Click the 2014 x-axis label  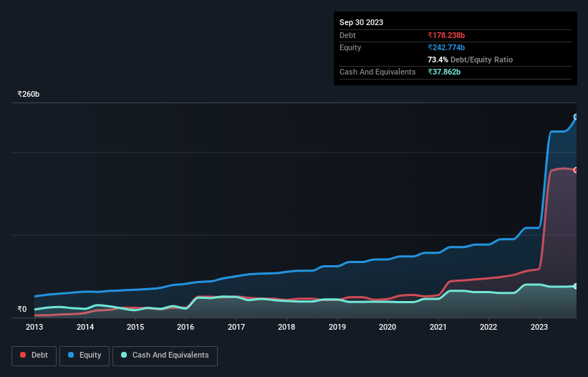point(85,327)
